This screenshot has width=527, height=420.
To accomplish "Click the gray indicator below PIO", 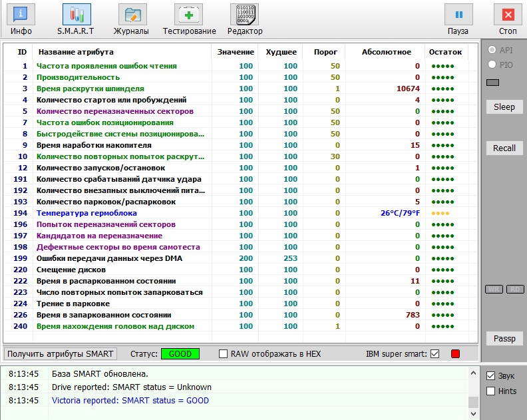I will pyautogui.click(x=492, y=83).
